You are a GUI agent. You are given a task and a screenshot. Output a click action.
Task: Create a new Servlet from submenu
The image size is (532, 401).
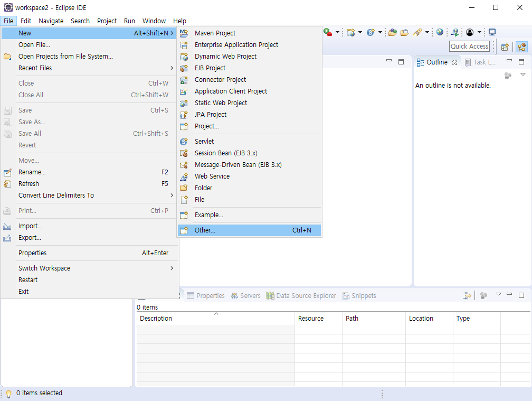click(249, 141)
